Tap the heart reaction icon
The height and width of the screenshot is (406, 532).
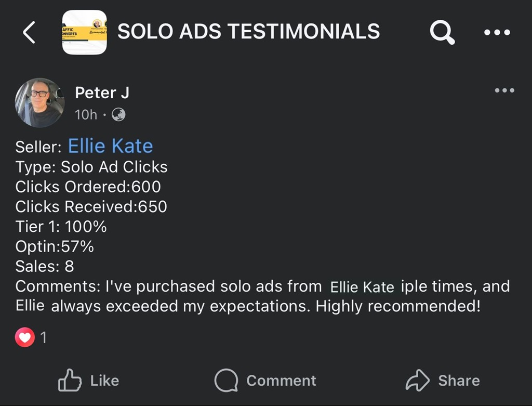(25, 338)
